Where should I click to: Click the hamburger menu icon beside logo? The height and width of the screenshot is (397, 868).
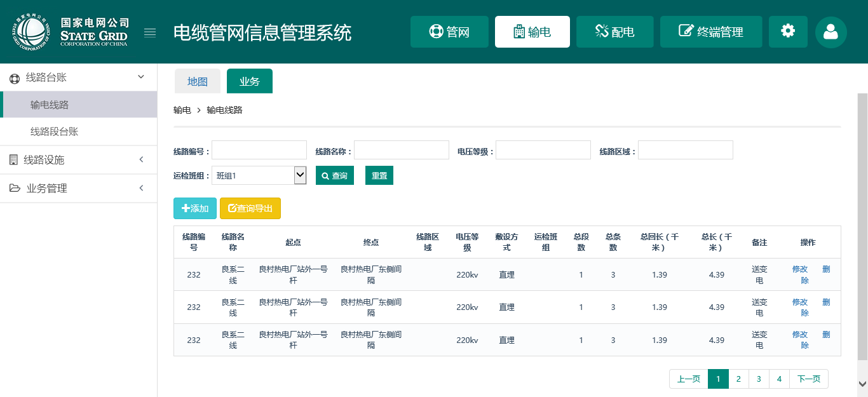150,33
